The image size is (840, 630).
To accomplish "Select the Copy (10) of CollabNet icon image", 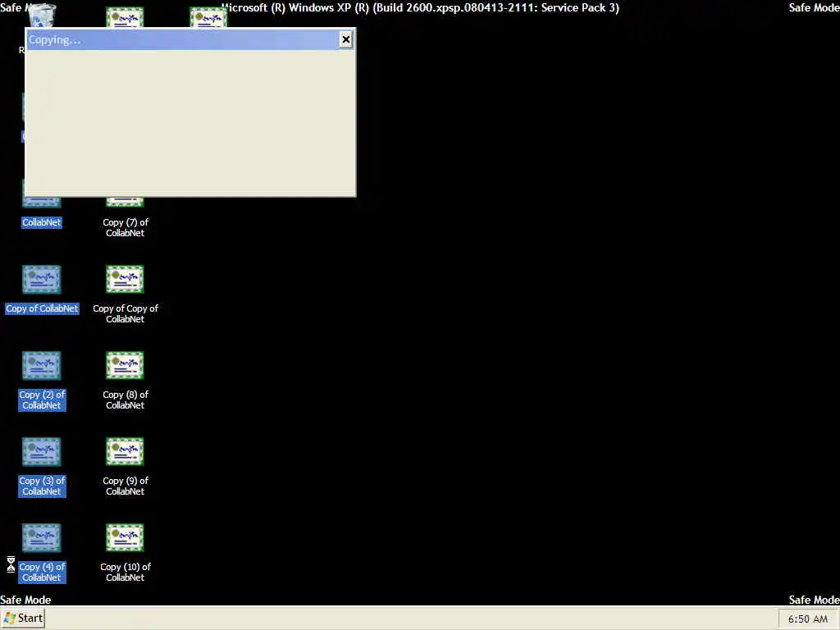I will (x=125, y=537).
